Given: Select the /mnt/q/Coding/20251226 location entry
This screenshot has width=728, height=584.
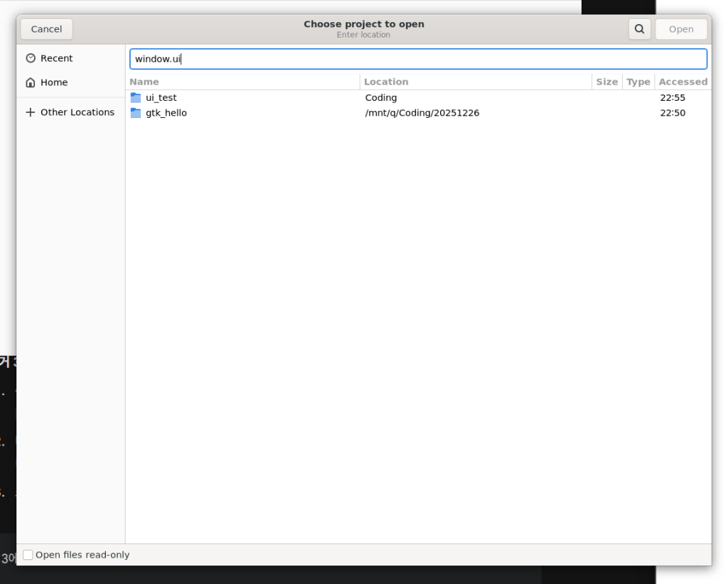Looking at the screenshot, I should [422, 112].
